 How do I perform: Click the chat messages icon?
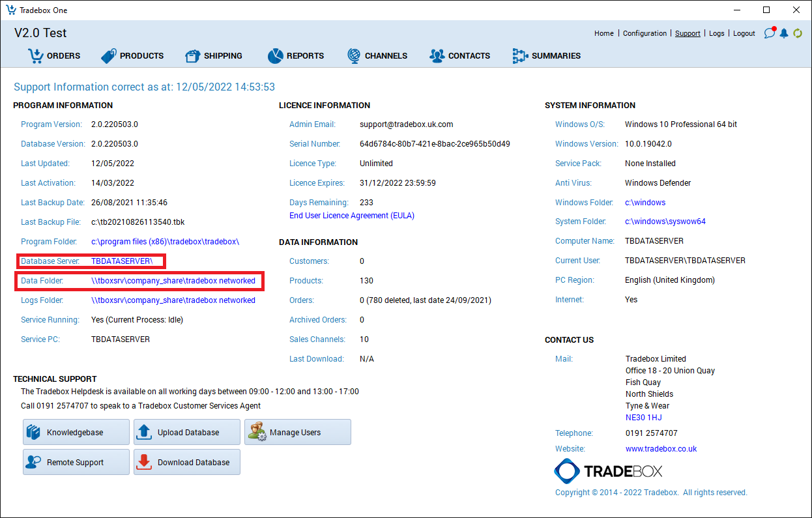pos(770,33)
